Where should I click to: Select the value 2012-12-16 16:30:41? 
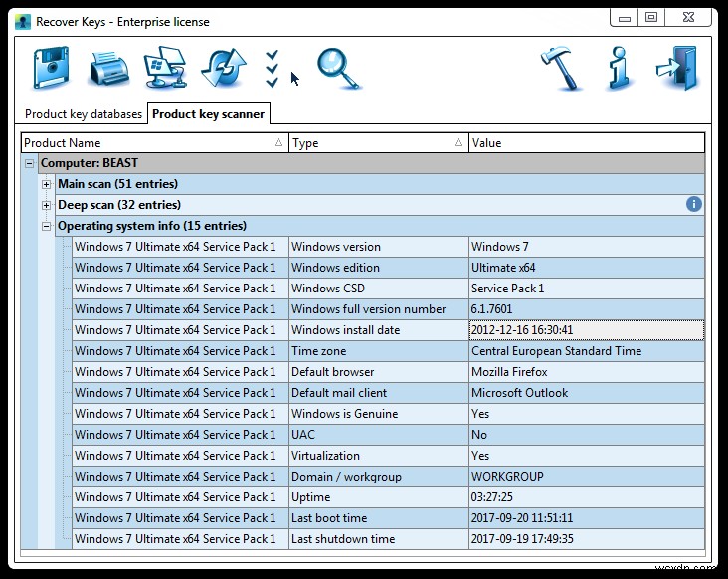tap(587, 330)
